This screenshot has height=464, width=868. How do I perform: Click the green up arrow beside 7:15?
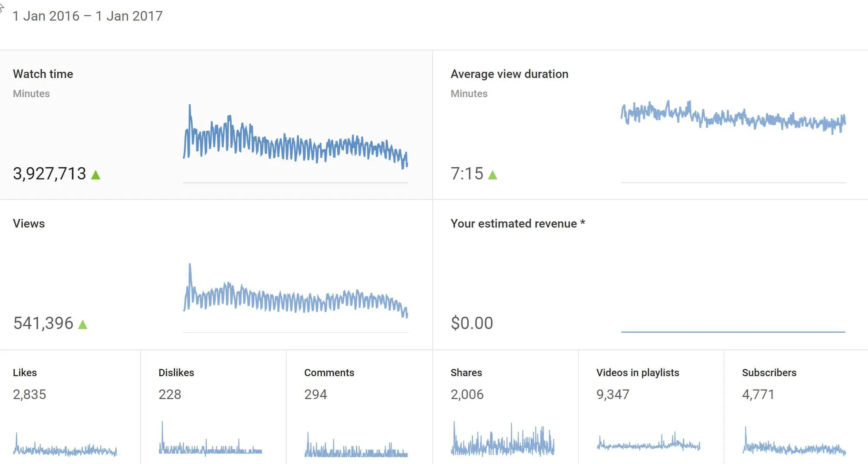[493, 175]
